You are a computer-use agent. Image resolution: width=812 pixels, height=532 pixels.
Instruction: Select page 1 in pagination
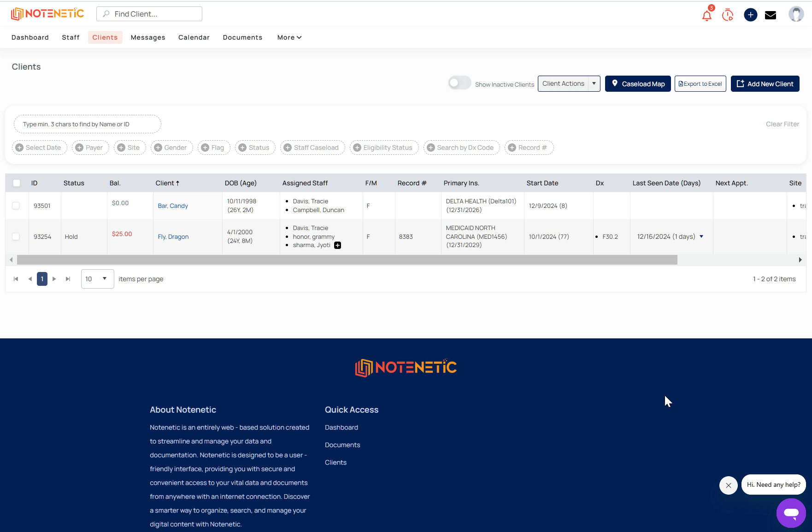[x=42, y=279]
